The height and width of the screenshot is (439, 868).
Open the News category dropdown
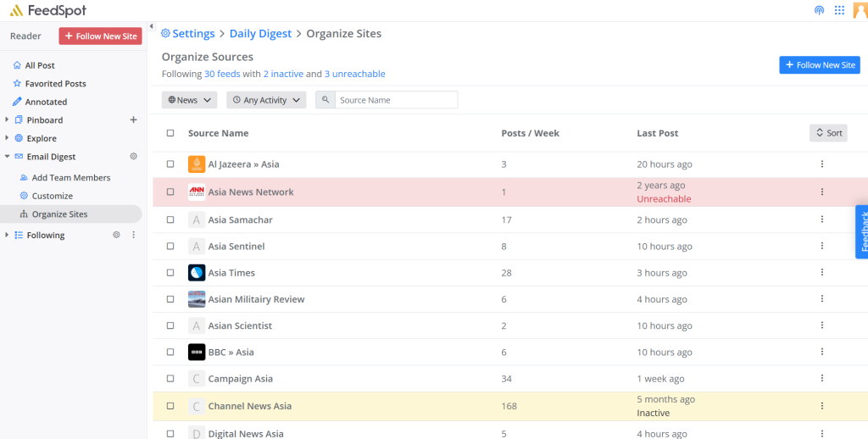click(189, 100)
